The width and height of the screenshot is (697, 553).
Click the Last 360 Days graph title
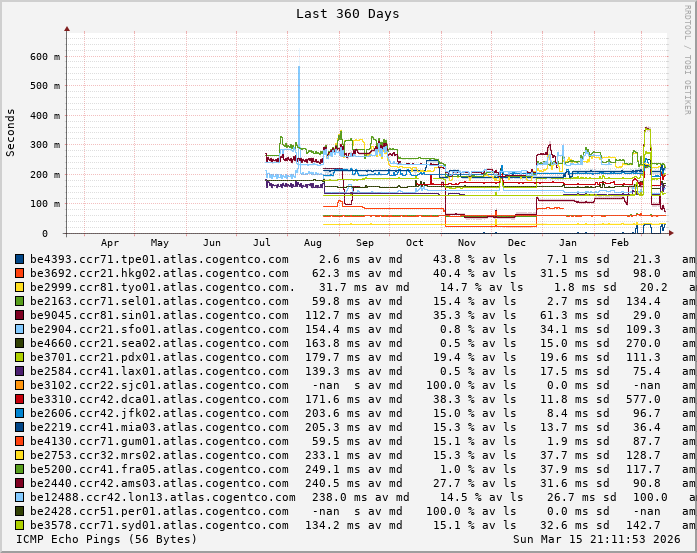pyautogui.click(x=347, y=14)
